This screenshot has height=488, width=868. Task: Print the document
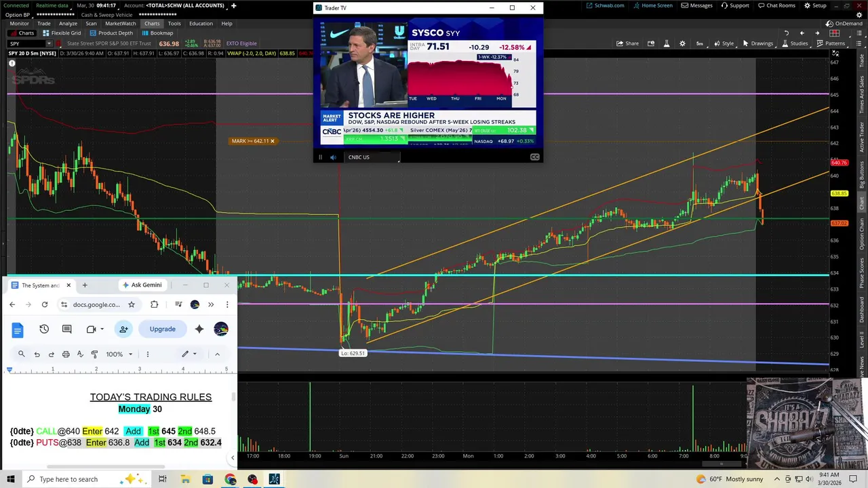tap(66, 354)
